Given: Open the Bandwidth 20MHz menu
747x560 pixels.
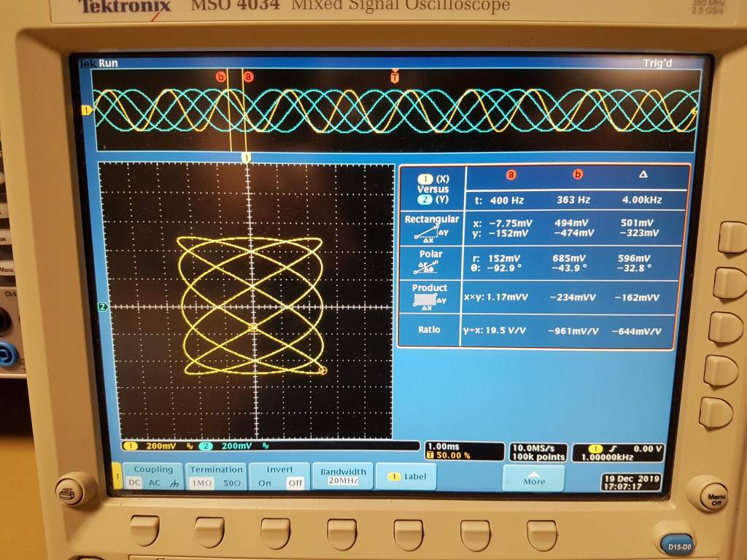Looking at the screenshot, I should [343, 475].
